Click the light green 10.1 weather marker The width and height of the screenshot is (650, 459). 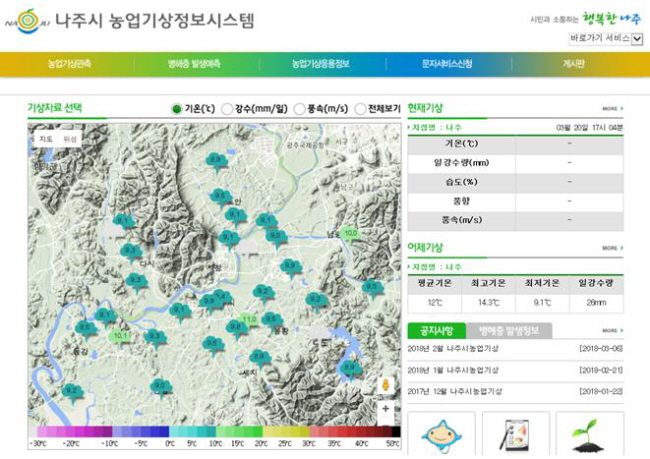tap(121, 336)
